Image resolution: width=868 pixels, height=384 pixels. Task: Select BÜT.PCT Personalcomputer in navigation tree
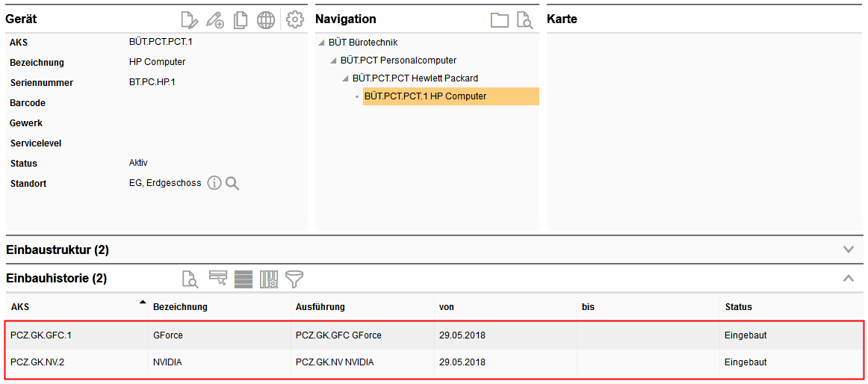click(x=398, y=61)
